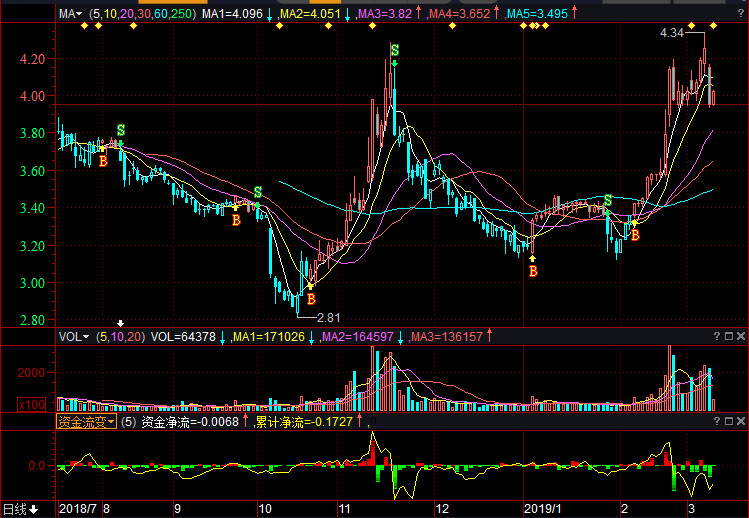Close the 资金流变 panel

(x=741, y=421)
